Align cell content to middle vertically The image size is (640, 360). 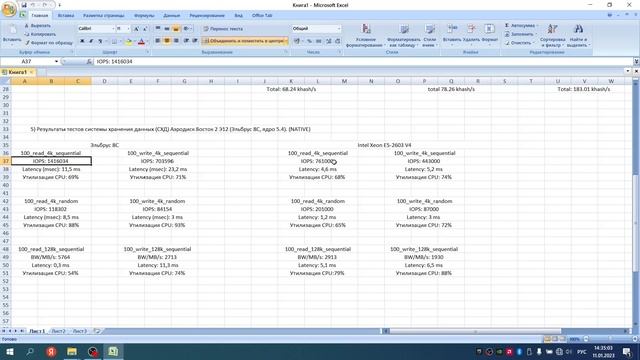(x=167, y=29)
